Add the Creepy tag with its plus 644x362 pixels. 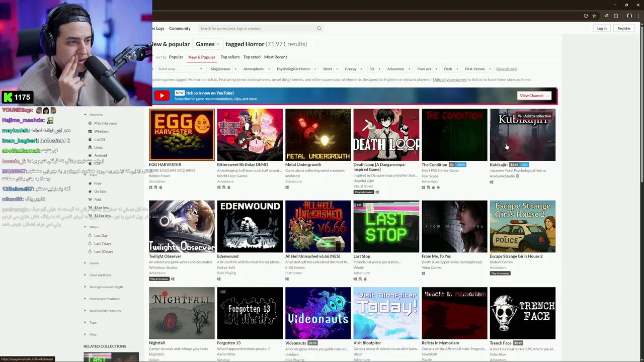click(x=361, y=69)
